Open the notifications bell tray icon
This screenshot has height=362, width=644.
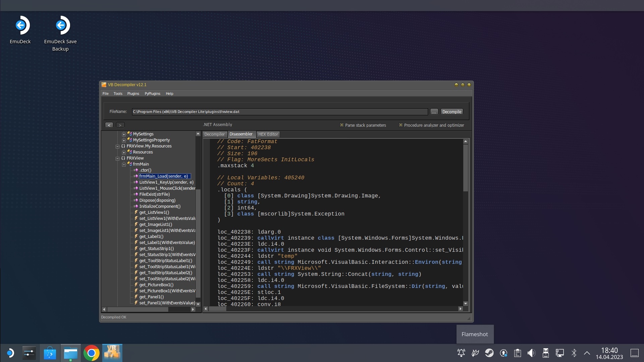pyautogui.click(x=461, y=353)
